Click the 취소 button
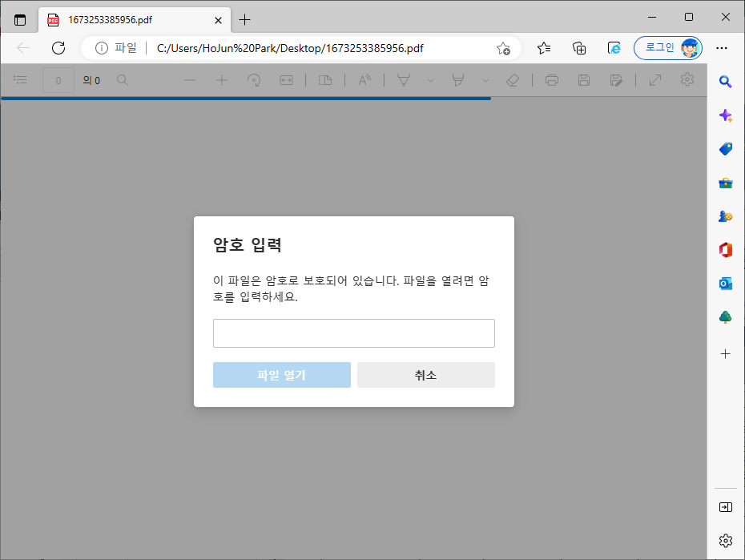This screenshot has width=745, height=560. point(426,375)
